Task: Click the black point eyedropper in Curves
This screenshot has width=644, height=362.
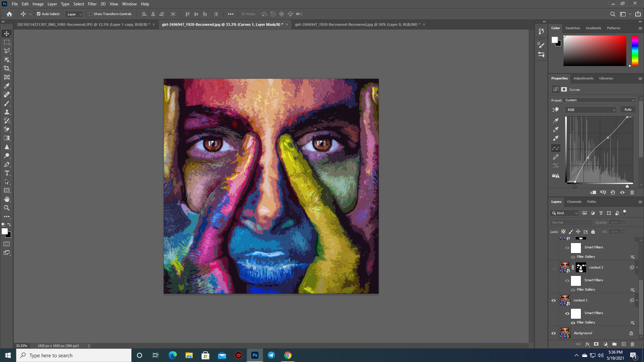Action: click(x=556, y=121)
